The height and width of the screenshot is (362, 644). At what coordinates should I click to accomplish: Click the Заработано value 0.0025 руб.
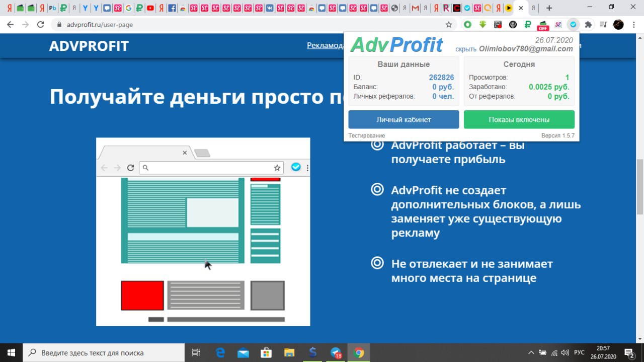[549, 87]
